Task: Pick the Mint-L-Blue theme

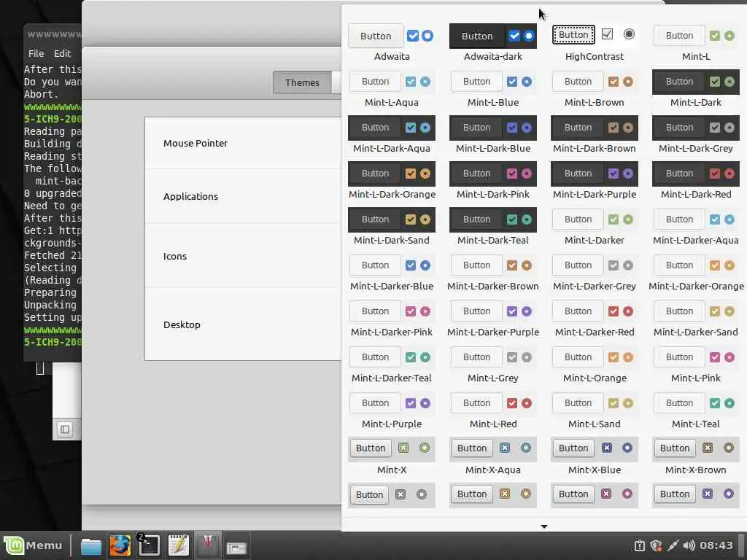Action: pos(493,89)
